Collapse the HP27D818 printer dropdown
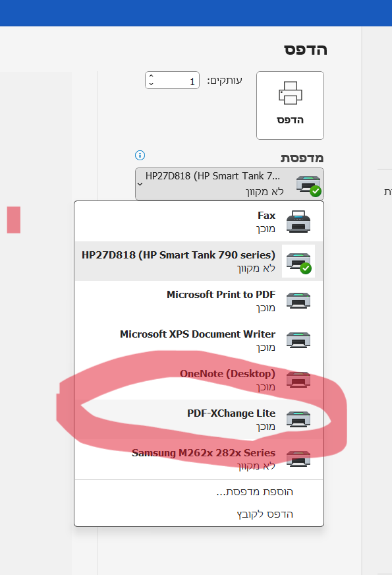This screenshot has width=392, height=575. coord(229,184)
